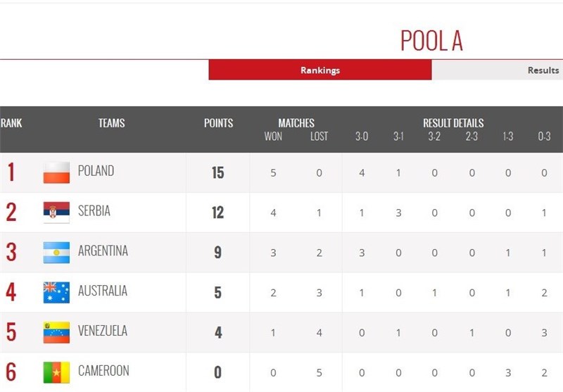
Task: Switch to the Rankings tab
Action: click(x=320, y=70)
